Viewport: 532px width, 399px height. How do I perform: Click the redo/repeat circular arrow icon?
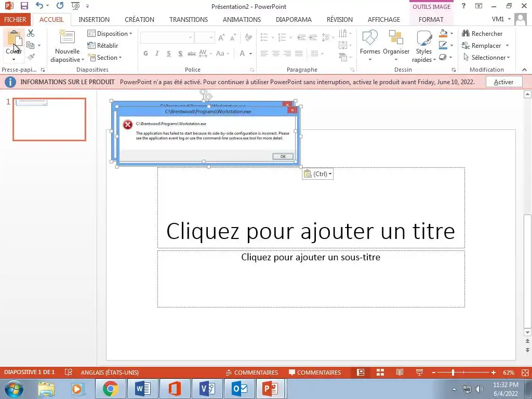60,6
